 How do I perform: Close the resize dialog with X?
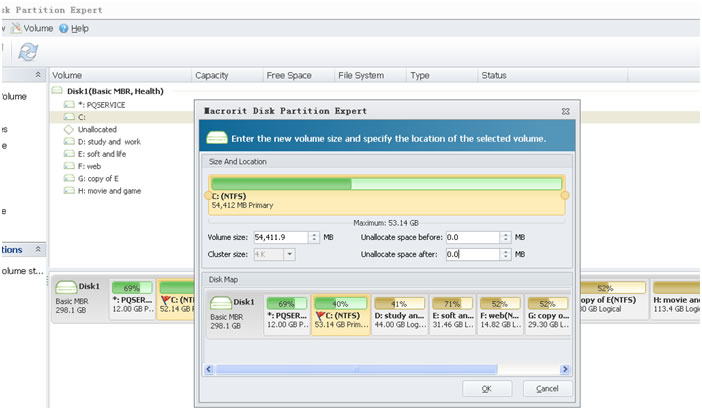tap(565, 111)
